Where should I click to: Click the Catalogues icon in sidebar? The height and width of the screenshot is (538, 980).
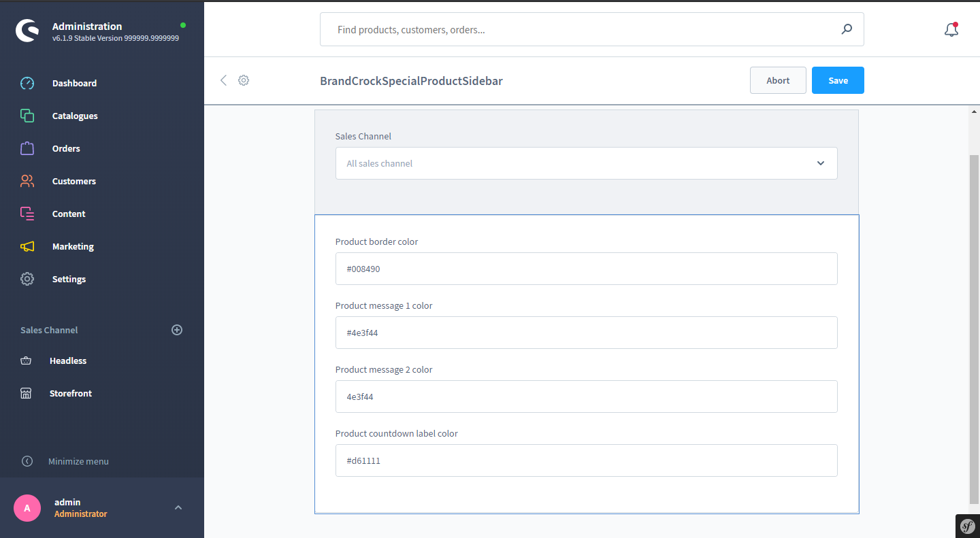click(x=27, y=116)
